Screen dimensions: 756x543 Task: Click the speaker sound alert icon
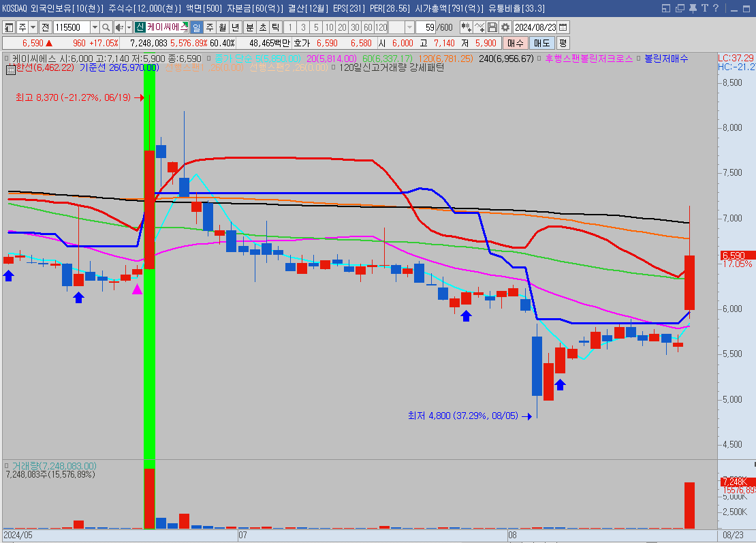pos(119,27)
